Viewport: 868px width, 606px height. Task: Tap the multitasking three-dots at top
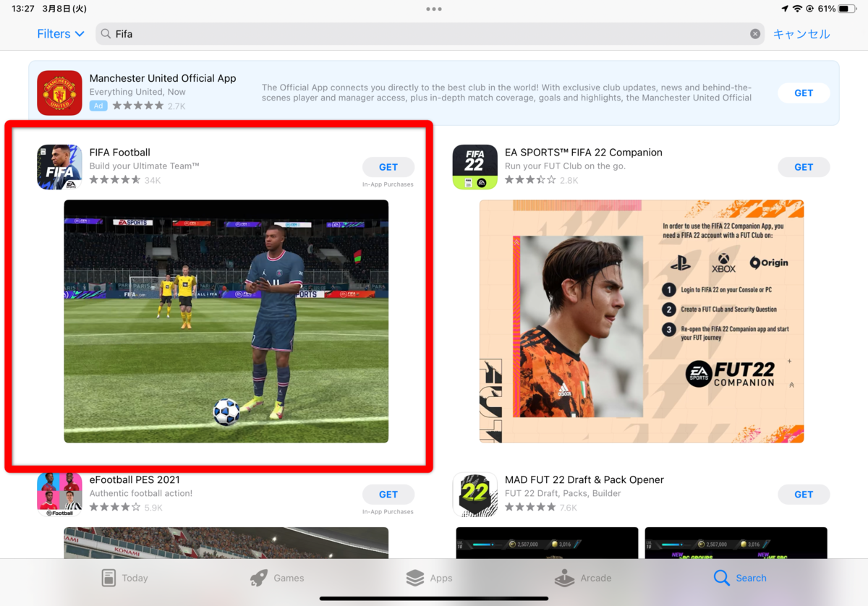(434, 9)
